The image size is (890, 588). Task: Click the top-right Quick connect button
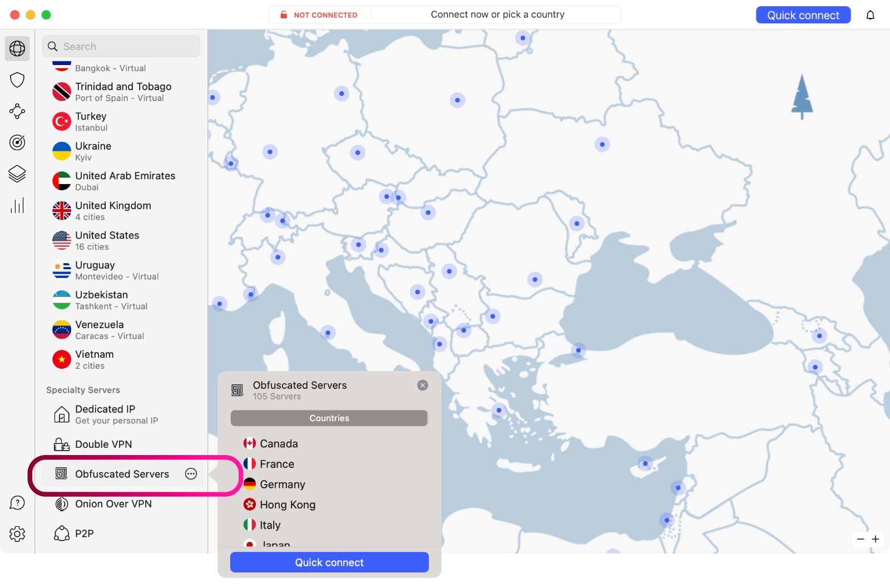pos(803,15)
